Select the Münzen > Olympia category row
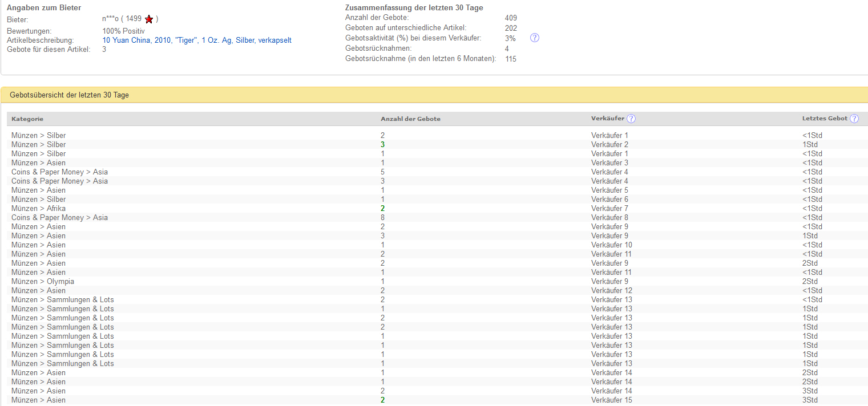The image size is (868, 406). coord(43,282)
